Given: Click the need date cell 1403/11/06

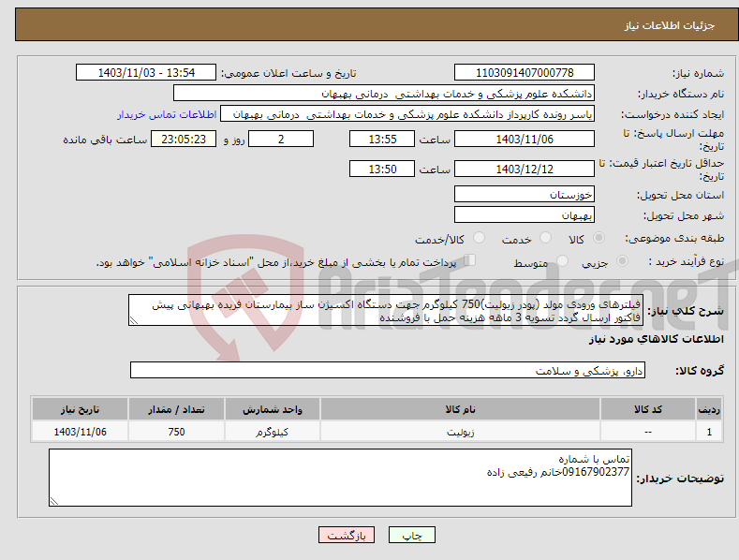Looking at the screenshot, I should (80, 432).
